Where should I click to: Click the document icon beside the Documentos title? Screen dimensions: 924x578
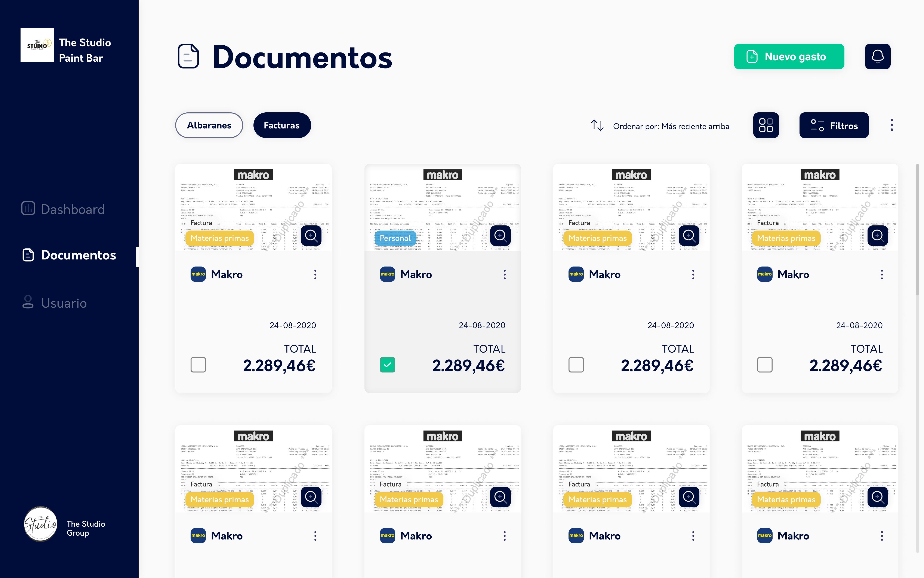point(188,57)
